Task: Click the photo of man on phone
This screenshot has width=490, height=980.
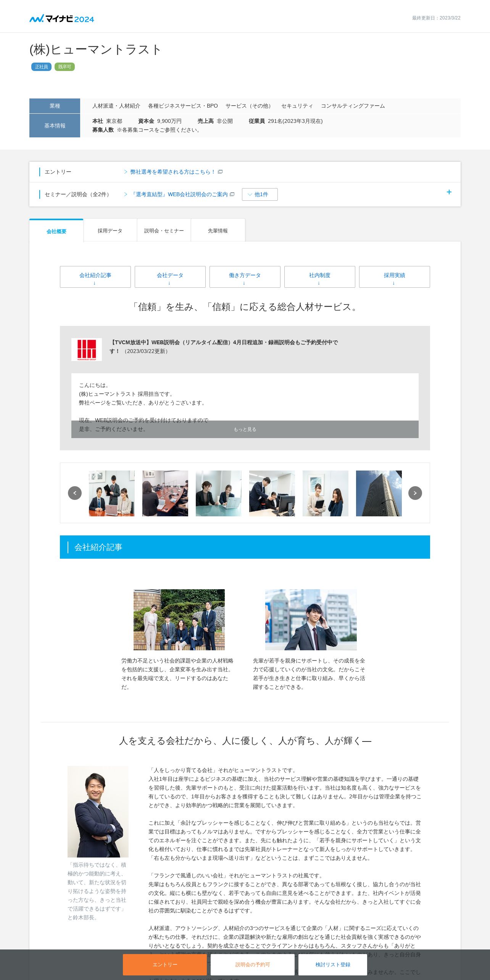Action: (311, 620)
